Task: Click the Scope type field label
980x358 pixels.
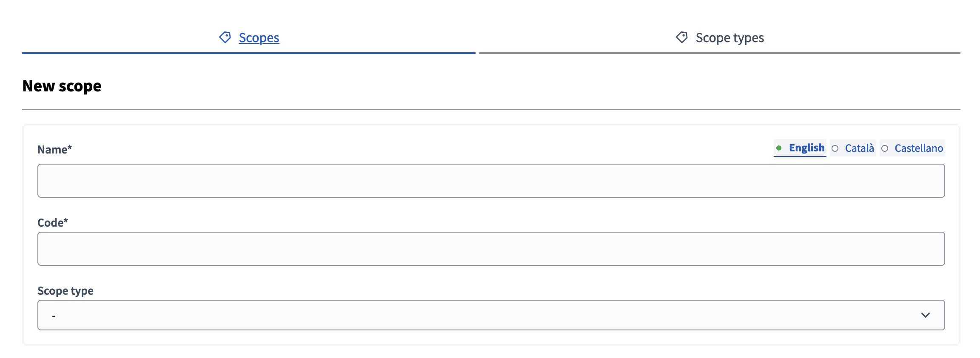Action: click(x=66, y=291)
